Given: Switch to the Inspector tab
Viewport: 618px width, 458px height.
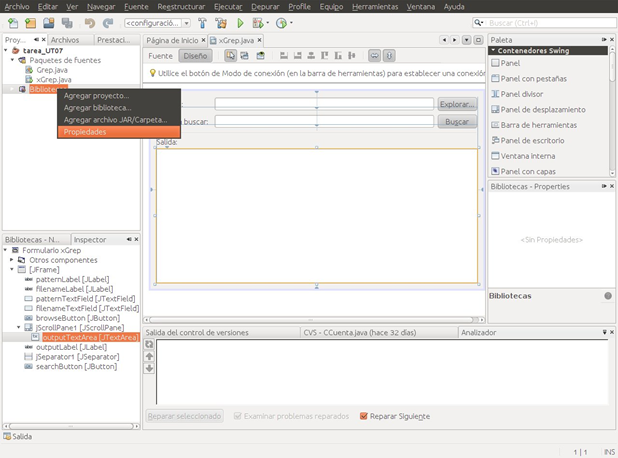Looking at the screenshot, I should [x=90, y=240].
